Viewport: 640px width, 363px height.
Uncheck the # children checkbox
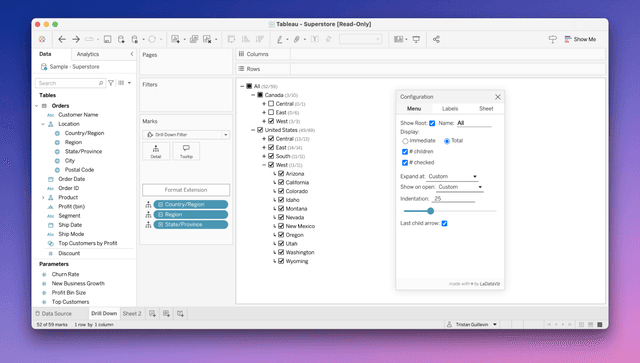pos(405,151)
